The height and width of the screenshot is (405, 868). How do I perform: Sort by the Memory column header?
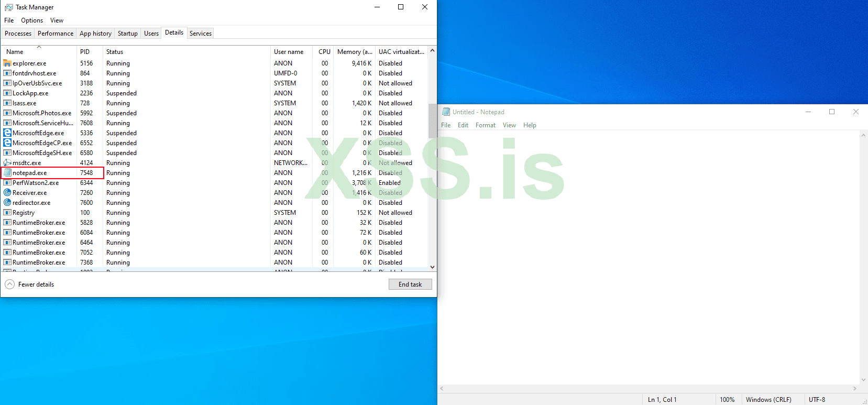(355, 52)
